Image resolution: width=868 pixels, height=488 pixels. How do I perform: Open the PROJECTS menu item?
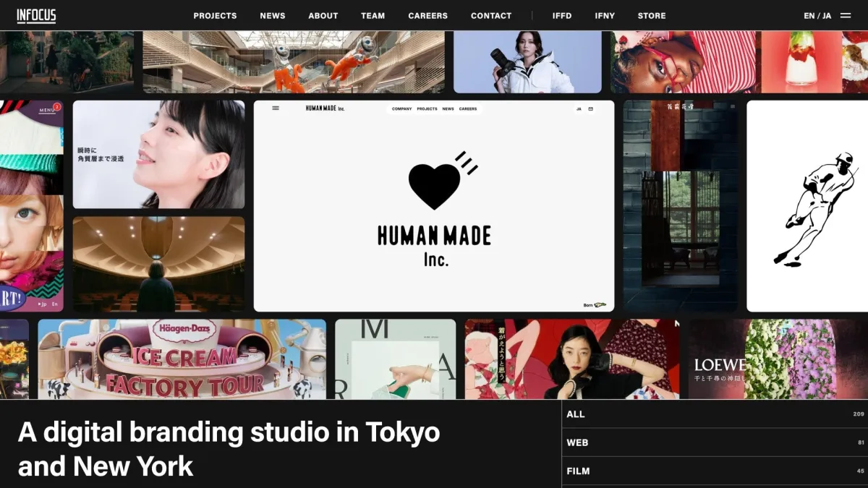pyautogui.click(x=215, y=16)
